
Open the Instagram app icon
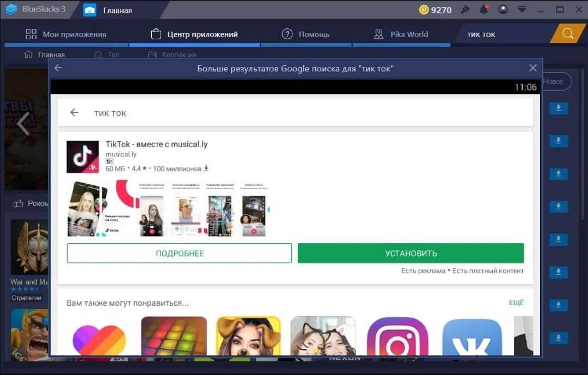pyautogui.click(x=397, y=336)
